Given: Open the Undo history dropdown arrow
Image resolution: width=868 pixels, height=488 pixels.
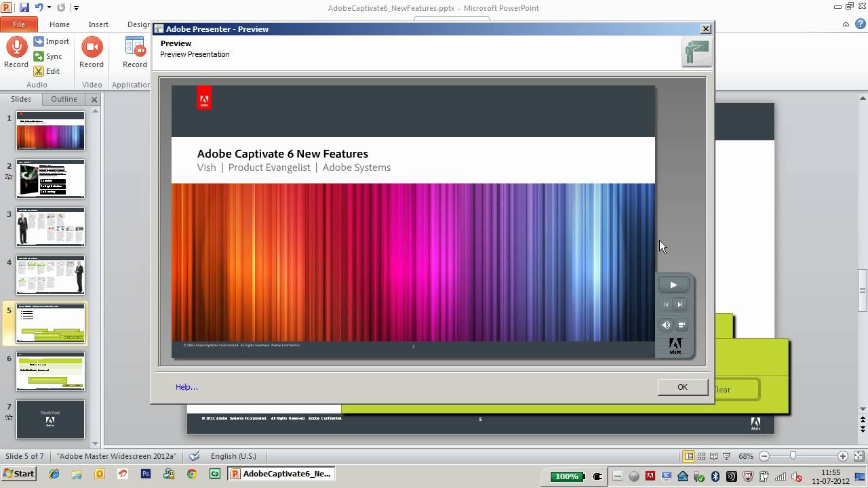Looking at the screenshot, I should (49, 8).
